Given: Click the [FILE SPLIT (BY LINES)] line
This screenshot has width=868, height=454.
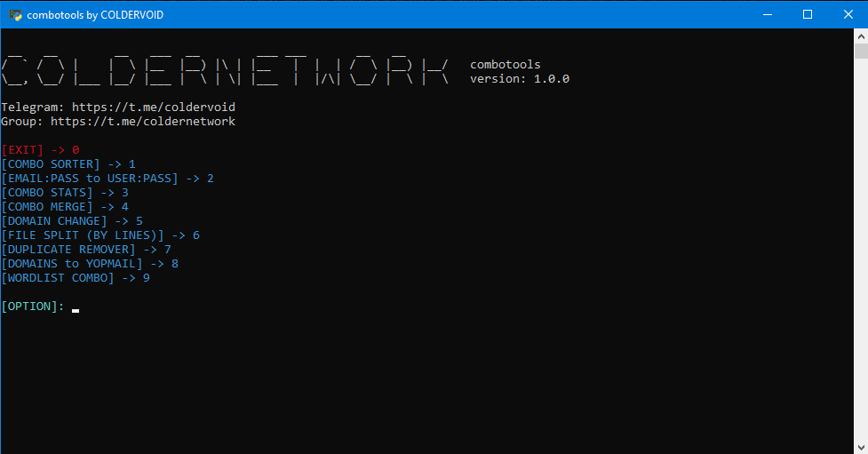Looking at the screenshot, I should (x=100, y=235).
